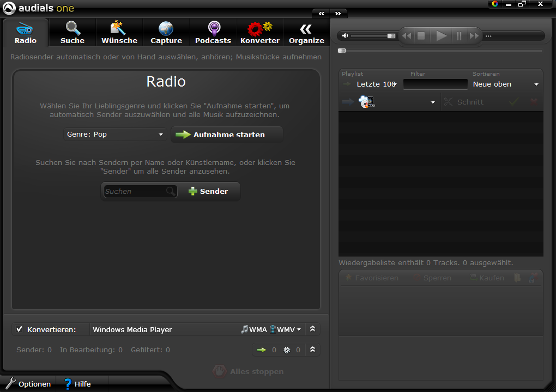Open Hilfe question mark help

click(68, 384)
